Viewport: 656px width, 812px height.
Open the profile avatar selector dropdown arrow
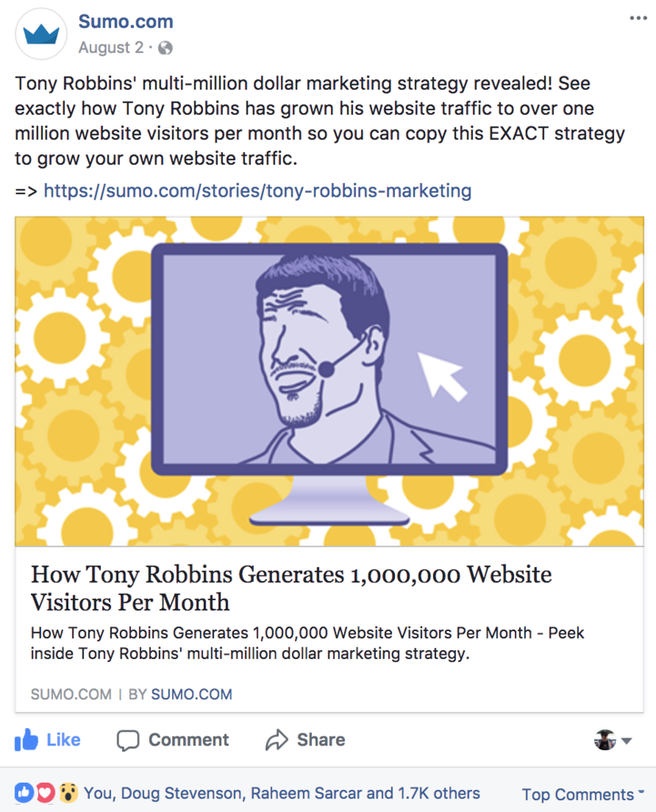point(627,741)
